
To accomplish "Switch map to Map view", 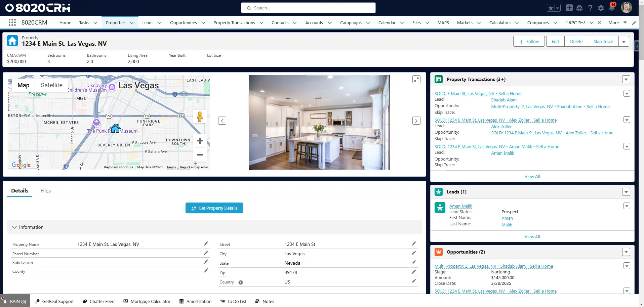I will (24, 85).
